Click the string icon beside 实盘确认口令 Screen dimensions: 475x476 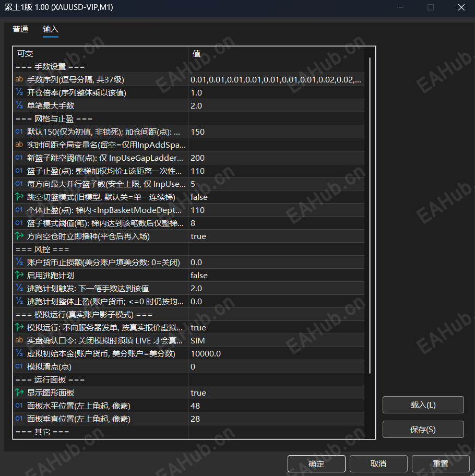point(19,341)
